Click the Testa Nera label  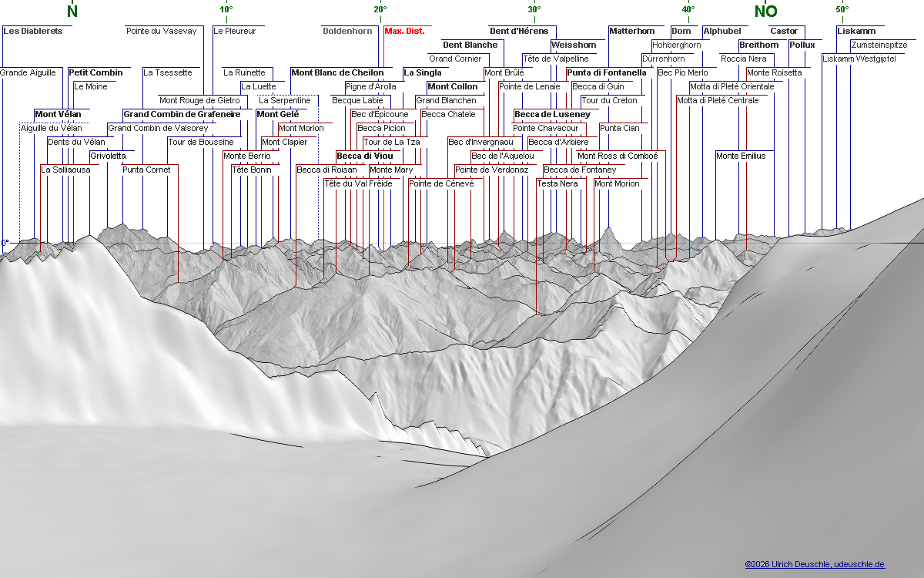click(557, 183)
